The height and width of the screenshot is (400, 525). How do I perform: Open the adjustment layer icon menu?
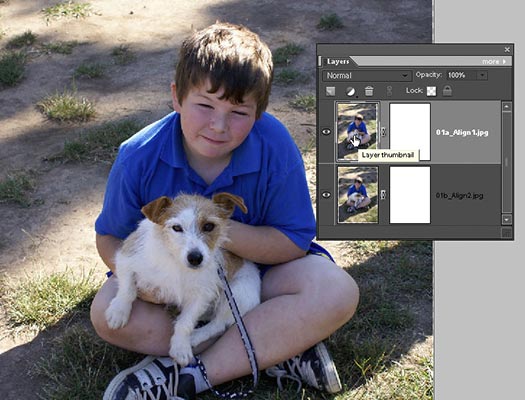click(350, 91)
